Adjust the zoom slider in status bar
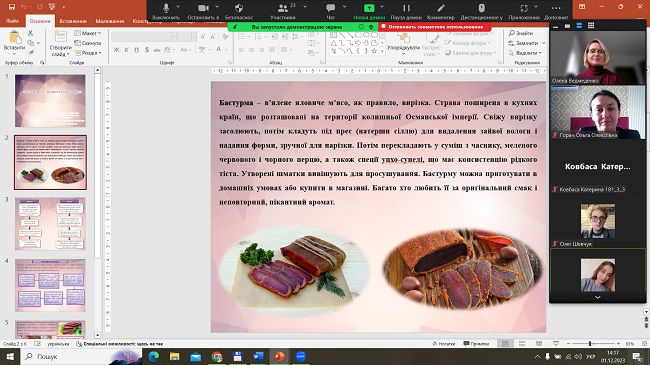 589,343
